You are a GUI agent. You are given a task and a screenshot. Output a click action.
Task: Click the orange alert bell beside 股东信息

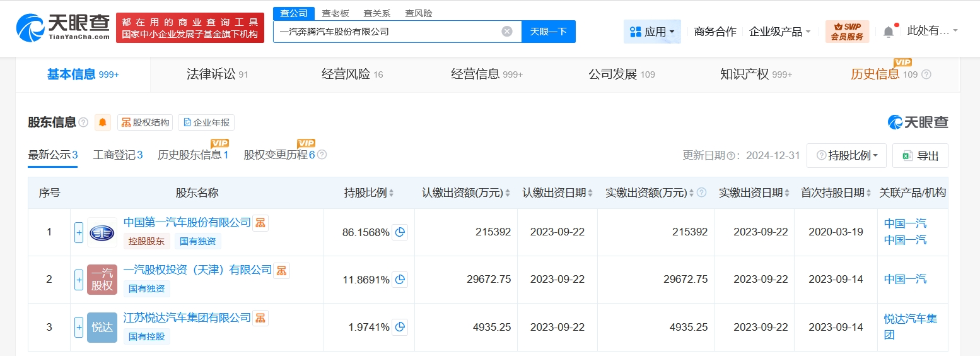coord(102,122)
